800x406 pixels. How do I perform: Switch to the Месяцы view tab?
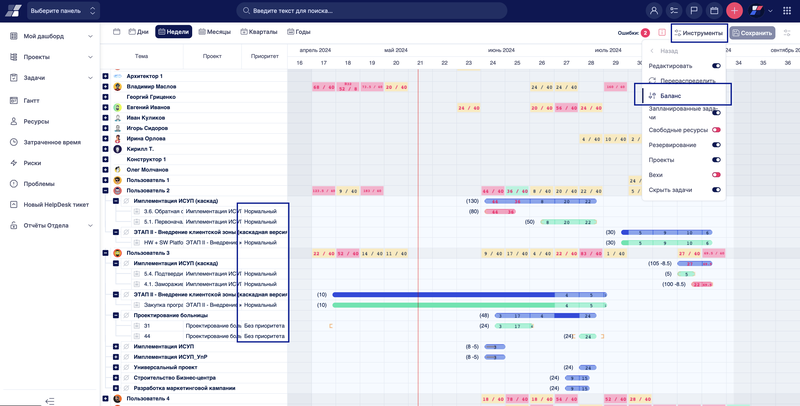[214, 32]
